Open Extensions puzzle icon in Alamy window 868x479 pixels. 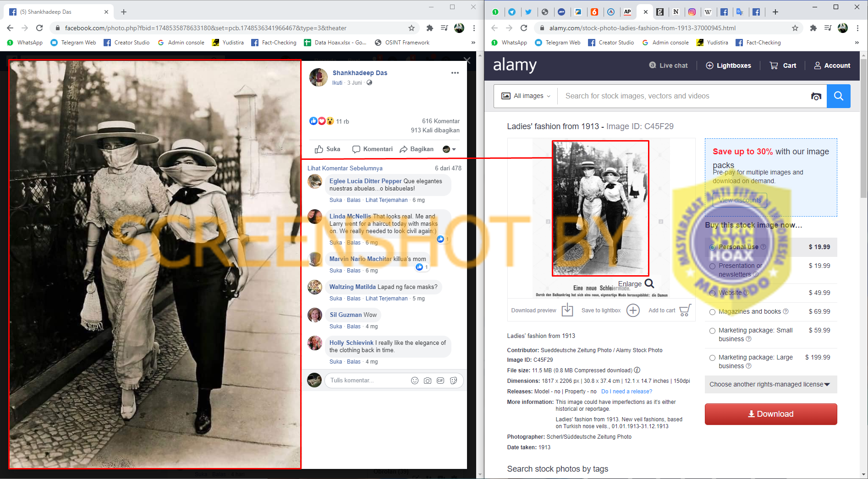(x=813, y=28)
